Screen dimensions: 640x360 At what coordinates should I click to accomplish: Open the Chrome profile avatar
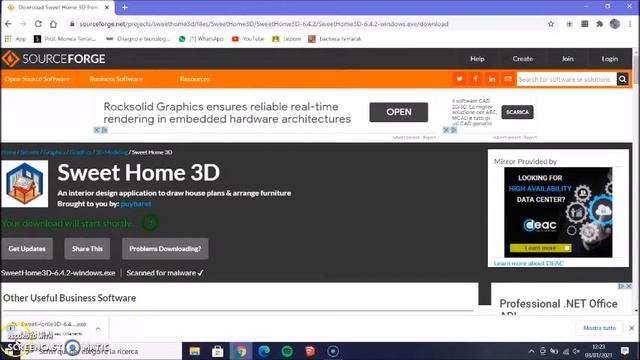coord(615,24)
